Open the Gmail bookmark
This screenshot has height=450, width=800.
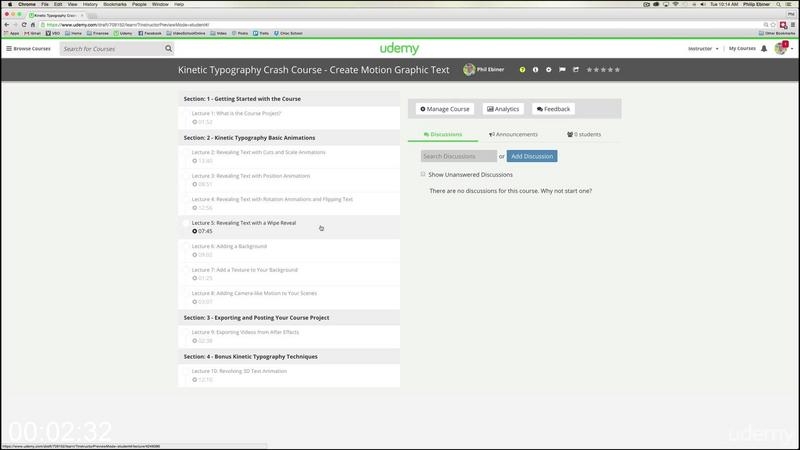point(32,33)
